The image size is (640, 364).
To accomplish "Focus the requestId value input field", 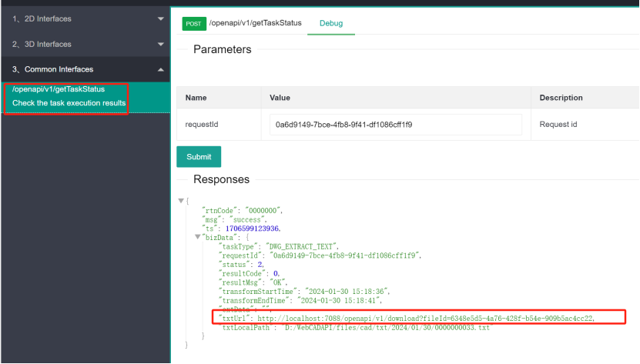I will click(x=396, y=125).
